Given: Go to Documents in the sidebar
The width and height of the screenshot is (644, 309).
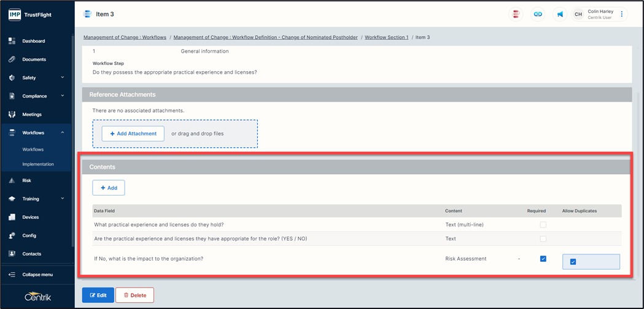Looking at the screenshot, I should click(x=34, y=59).
